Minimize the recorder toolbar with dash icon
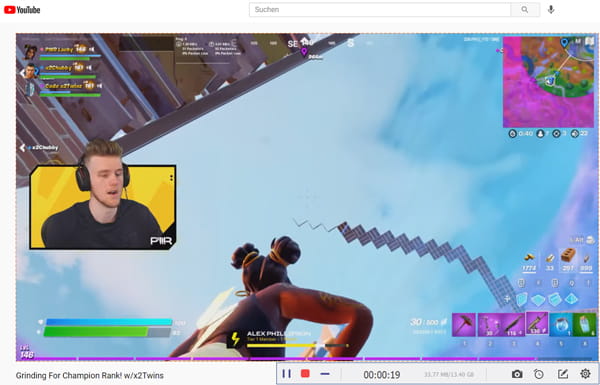The image size is (600, 385). 325,374
